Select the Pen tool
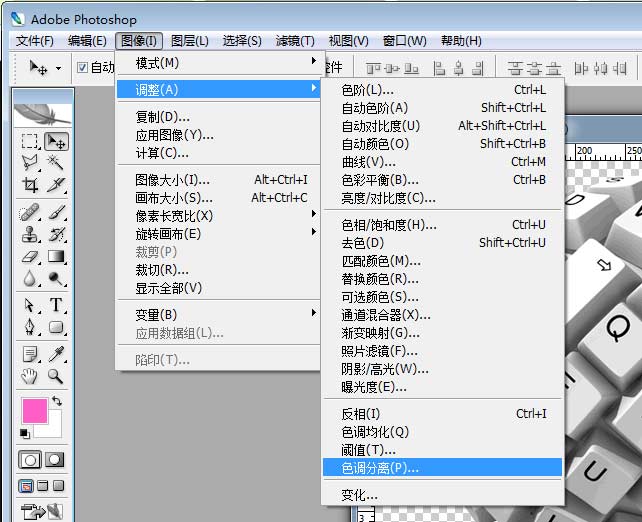 point(30,327)
